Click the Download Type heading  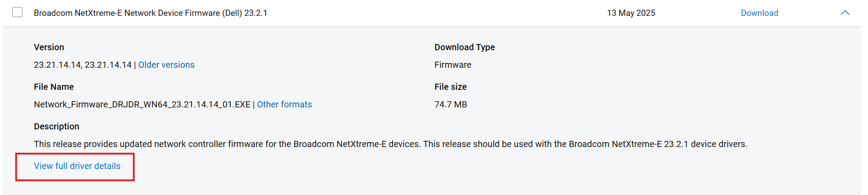465,47
